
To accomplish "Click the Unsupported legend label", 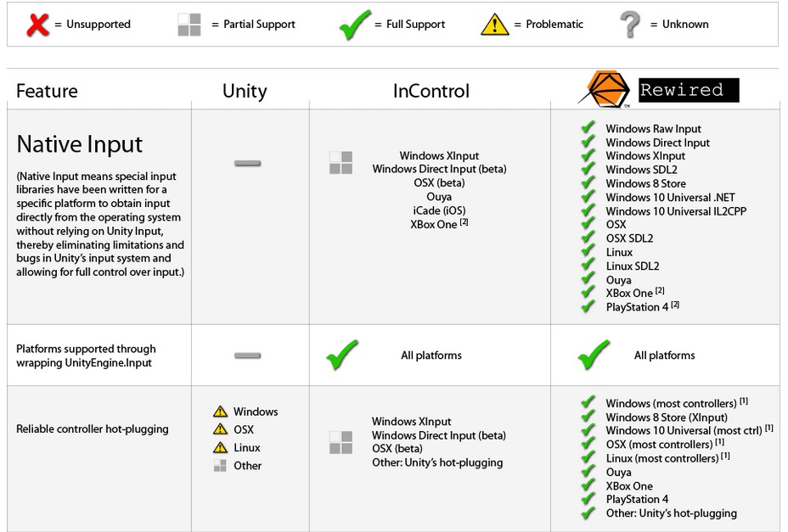I will click(98, 24).
